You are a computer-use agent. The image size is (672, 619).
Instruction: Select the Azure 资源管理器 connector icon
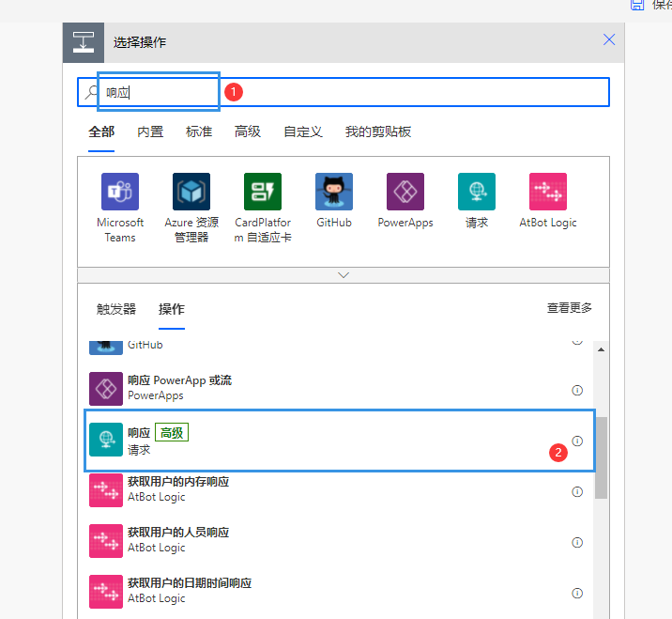pos(191,192)
